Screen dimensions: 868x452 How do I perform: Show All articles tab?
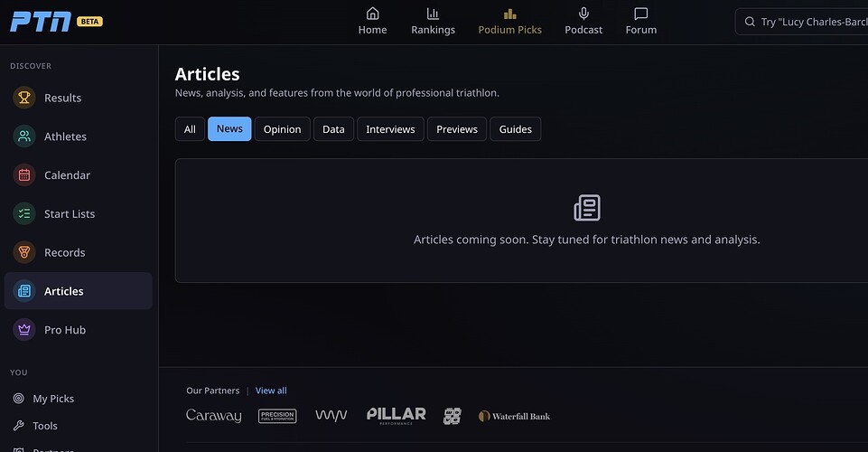(190, 129)
